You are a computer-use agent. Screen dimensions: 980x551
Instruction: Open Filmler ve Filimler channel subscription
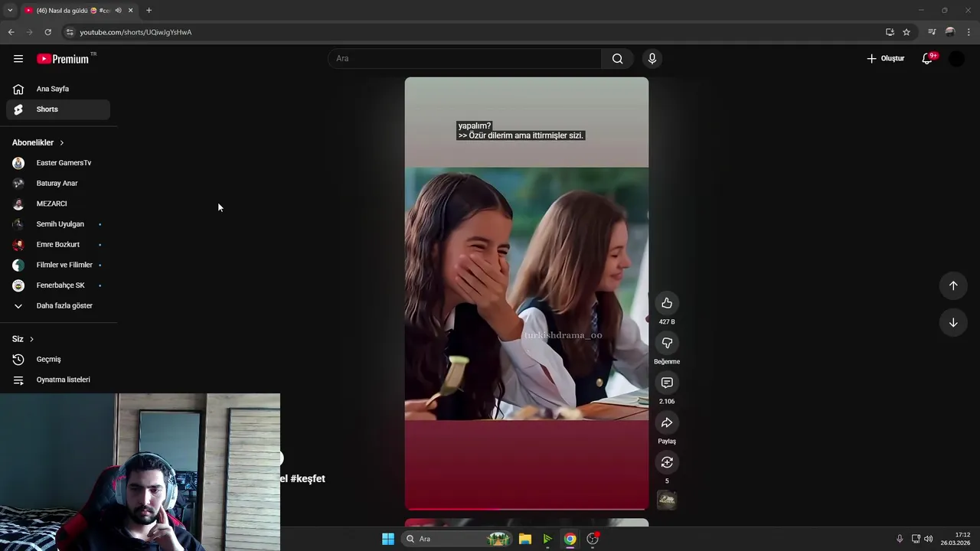(58, 265)
